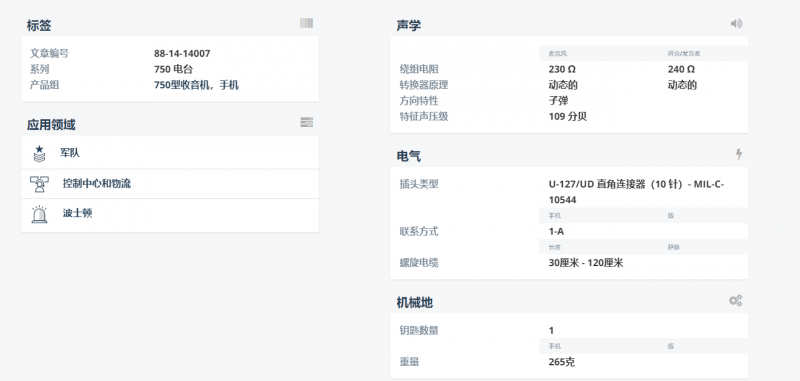Viewport: 800px width, 381px height.
Task: Click the 230 Ω winding resistance value
Action: 562,69
